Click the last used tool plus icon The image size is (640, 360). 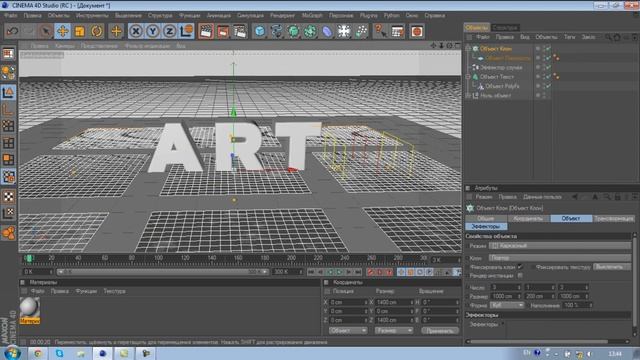tap(116, 31)
